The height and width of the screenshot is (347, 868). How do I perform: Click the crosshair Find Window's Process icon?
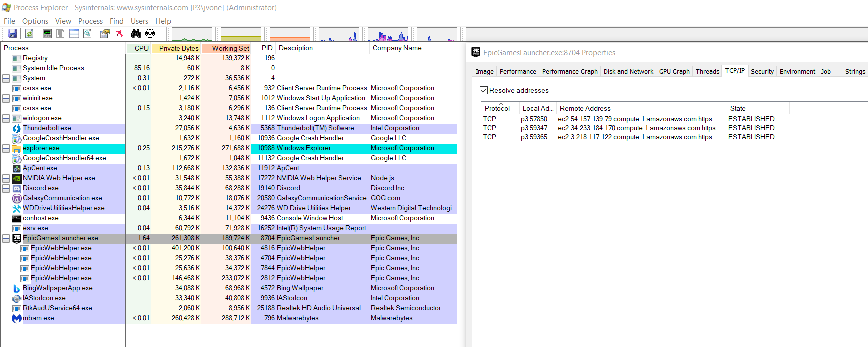(150, 34)
